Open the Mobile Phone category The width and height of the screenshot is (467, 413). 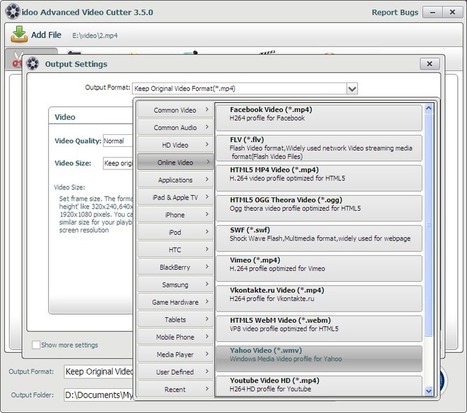175,337
